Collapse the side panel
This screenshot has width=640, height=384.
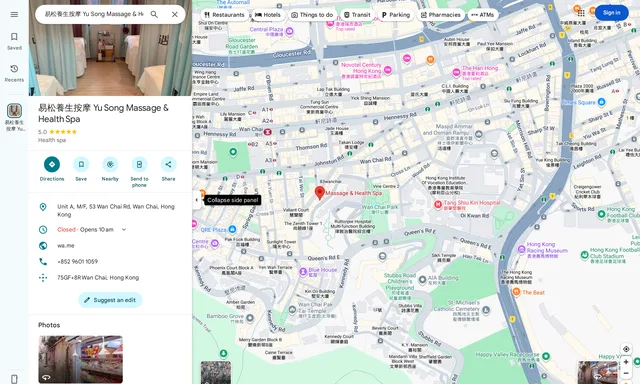click(197, 200)
